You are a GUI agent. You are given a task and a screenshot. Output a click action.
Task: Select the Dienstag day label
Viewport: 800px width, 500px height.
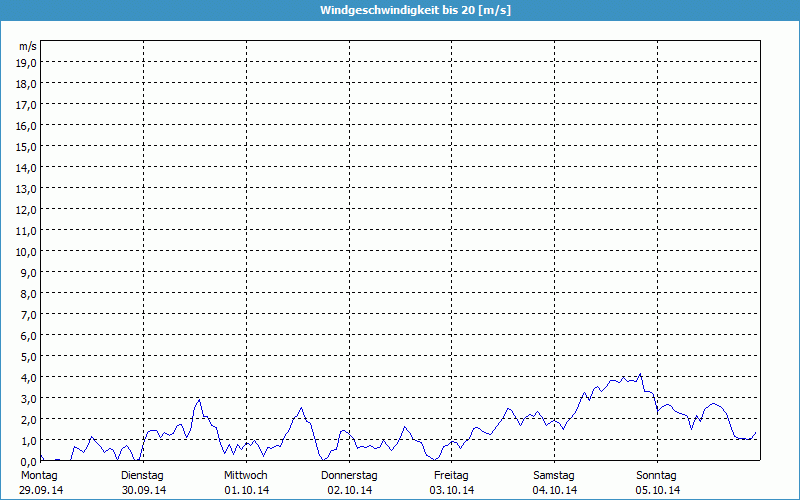[142, 475]
